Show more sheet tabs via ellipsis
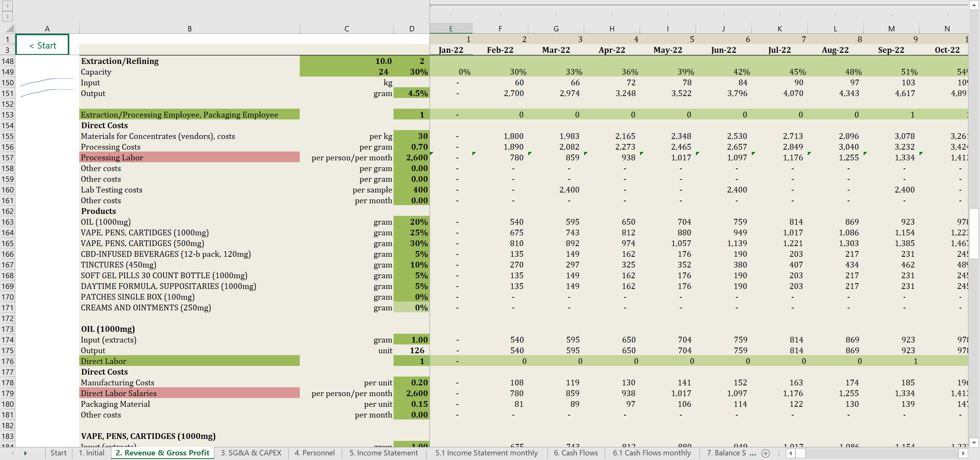This screenshot has width=980, height=460. pyautogui.click(x=753, y=453)
